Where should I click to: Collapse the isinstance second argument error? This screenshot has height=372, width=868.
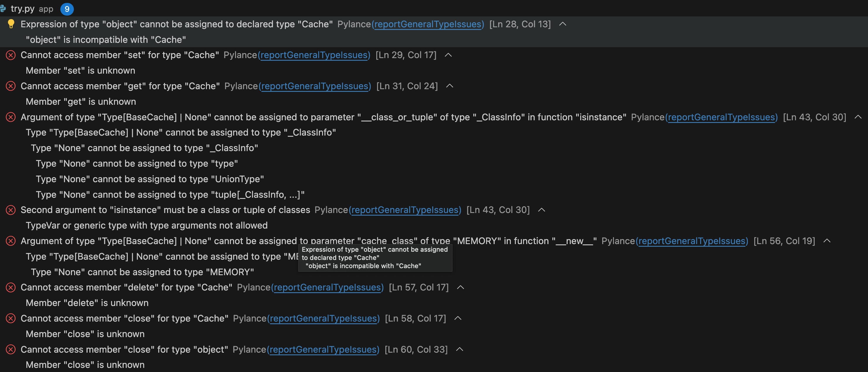point(542,209)
